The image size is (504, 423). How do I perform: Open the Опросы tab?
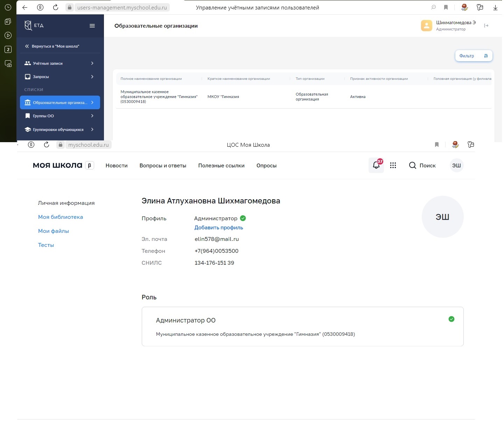266,166
